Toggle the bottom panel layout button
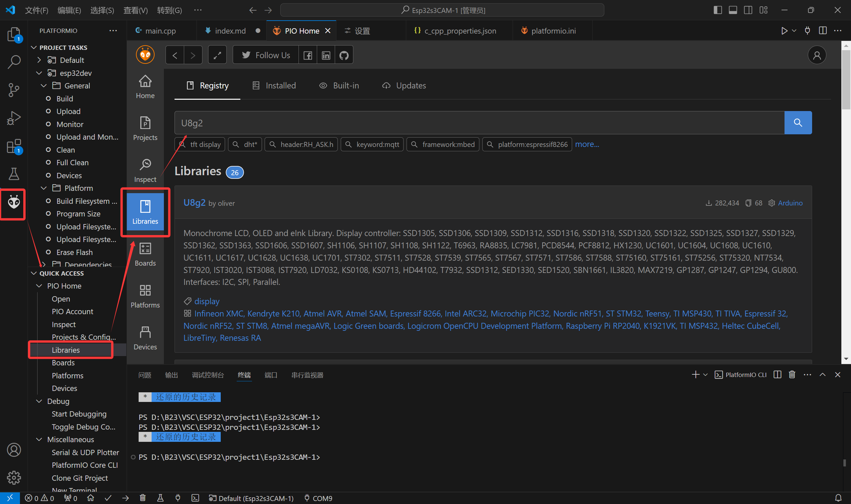Viewport: 851px width, 504px height. [x=733, y=10]
